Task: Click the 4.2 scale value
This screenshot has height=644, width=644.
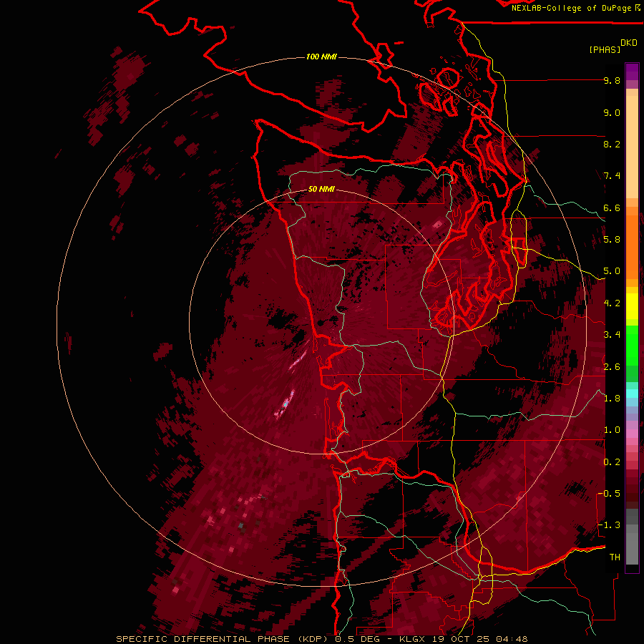Action: point(612,303)
